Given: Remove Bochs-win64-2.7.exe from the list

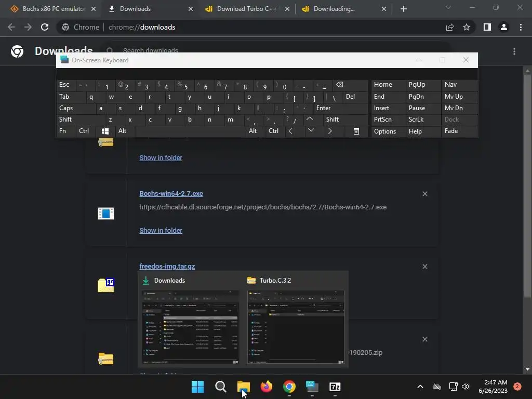Looking at the screenshot, I should [425, 194].
